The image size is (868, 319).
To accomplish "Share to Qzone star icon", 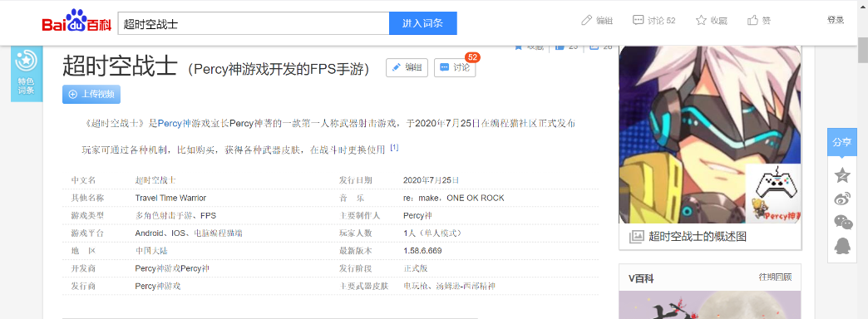I will pos(842,175).
